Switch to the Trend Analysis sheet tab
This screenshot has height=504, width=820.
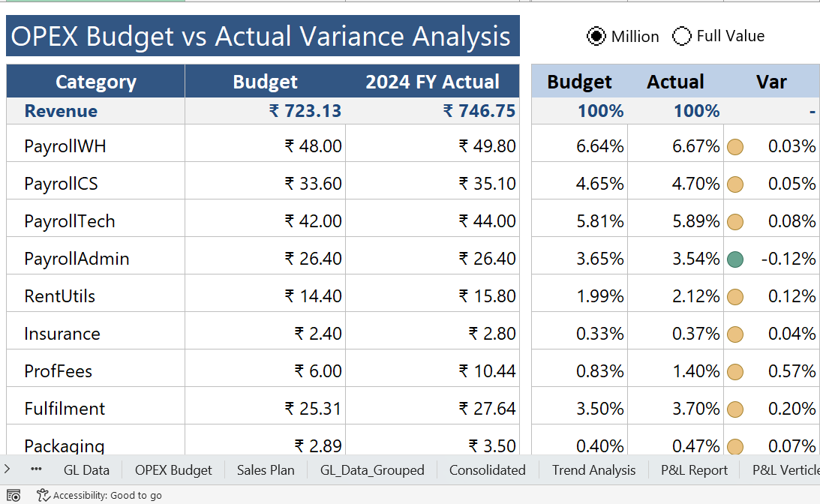593,470
